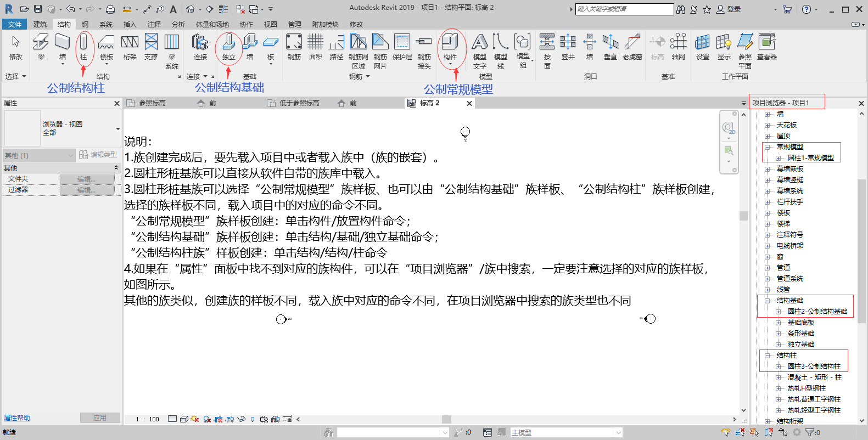Open the 查看器 work plane viewer
Viewport: 868px width, 440px height.
coord(767,47)
